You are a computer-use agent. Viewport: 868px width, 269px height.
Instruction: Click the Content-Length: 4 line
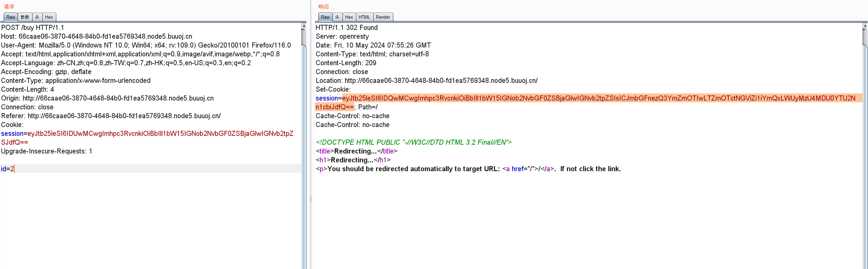coord(27,89)
